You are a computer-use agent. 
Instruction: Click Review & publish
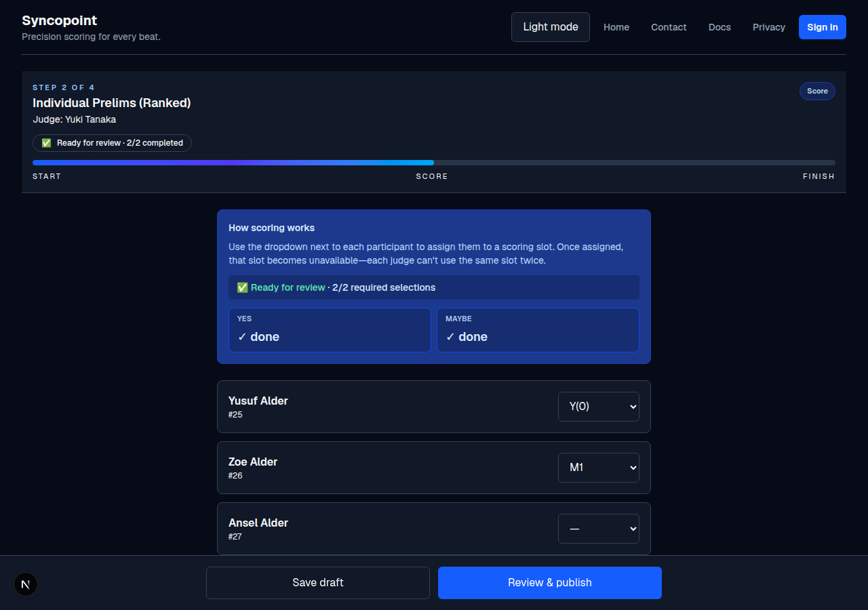tap(550, 583)
